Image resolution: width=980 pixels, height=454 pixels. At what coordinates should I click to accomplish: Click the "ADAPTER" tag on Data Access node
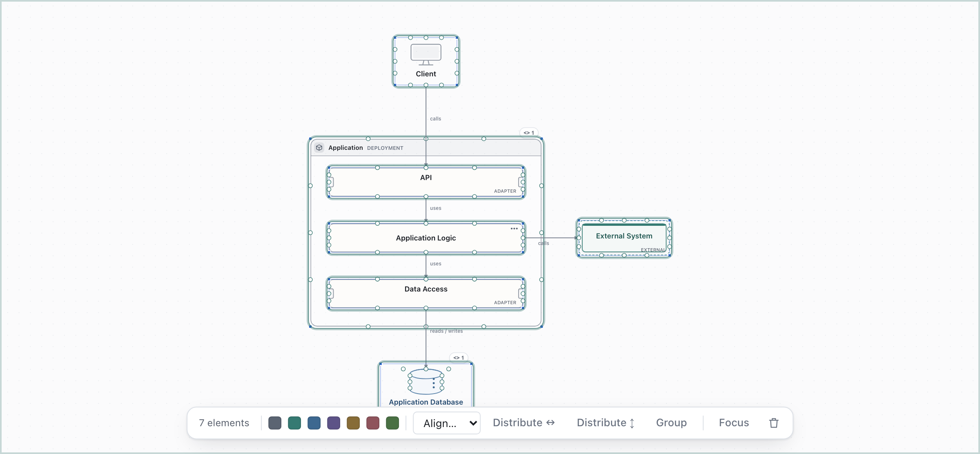tap(505, 303)
